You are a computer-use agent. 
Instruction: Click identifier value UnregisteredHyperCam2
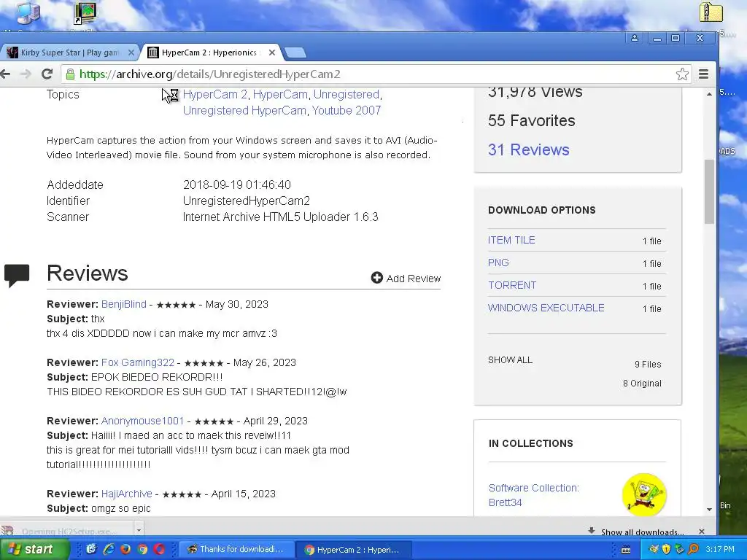[x=247, y=201]
